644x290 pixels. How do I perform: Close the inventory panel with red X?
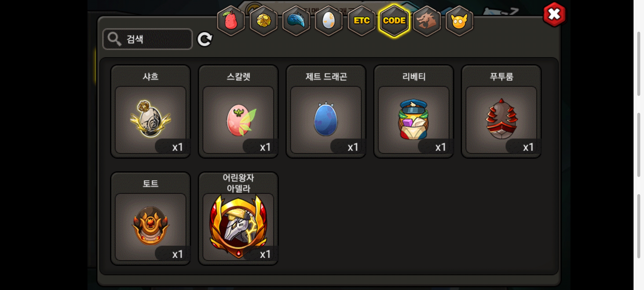(554, 15)
